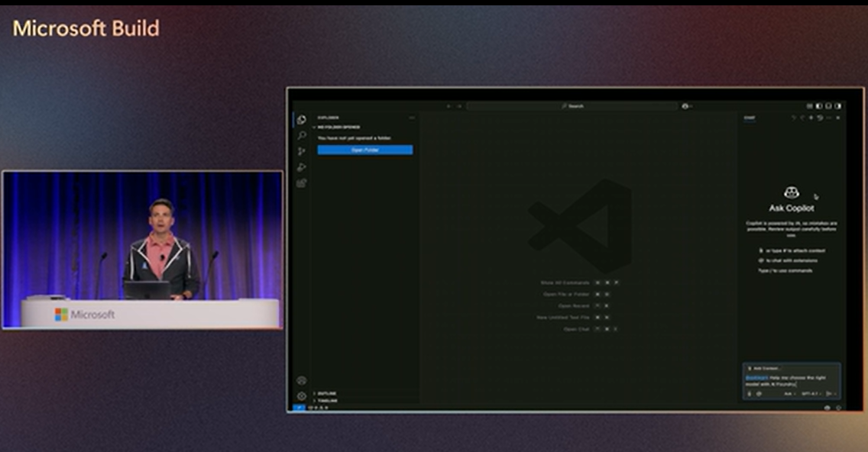
Task: Open the Manage gear icon
Action: (x=302, y=395)
